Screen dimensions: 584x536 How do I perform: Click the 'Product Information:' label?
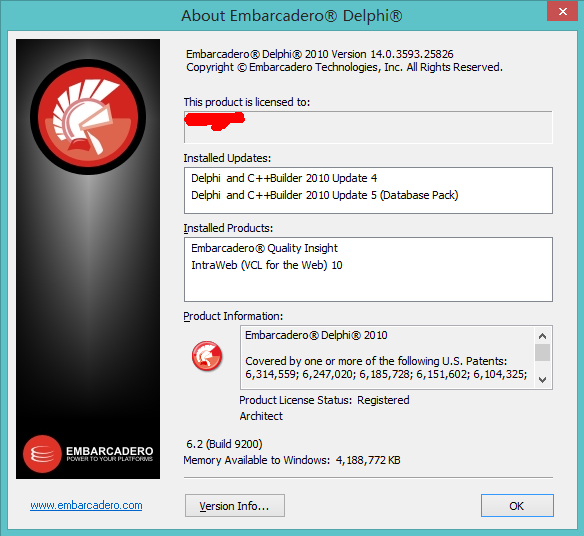pos(233,316)
